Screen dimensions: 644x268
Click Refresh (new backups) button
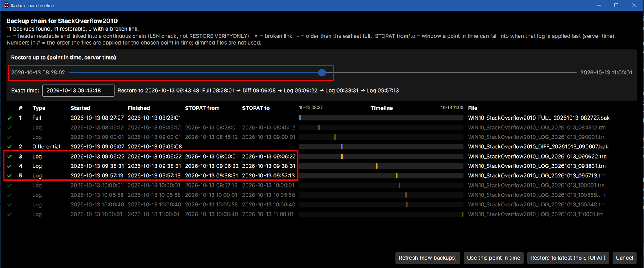pyautogui.click(x=427, y=258)
